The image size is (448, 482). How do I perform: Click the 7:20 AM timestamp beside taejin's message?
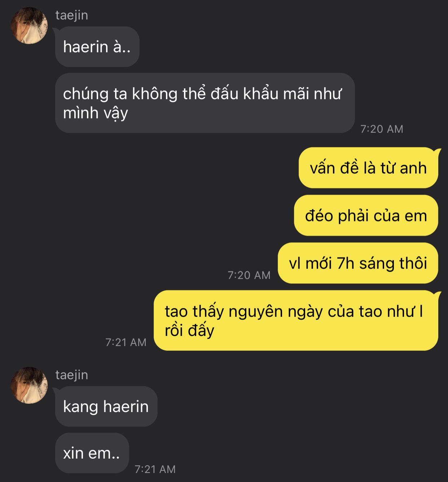coord(382,129)
